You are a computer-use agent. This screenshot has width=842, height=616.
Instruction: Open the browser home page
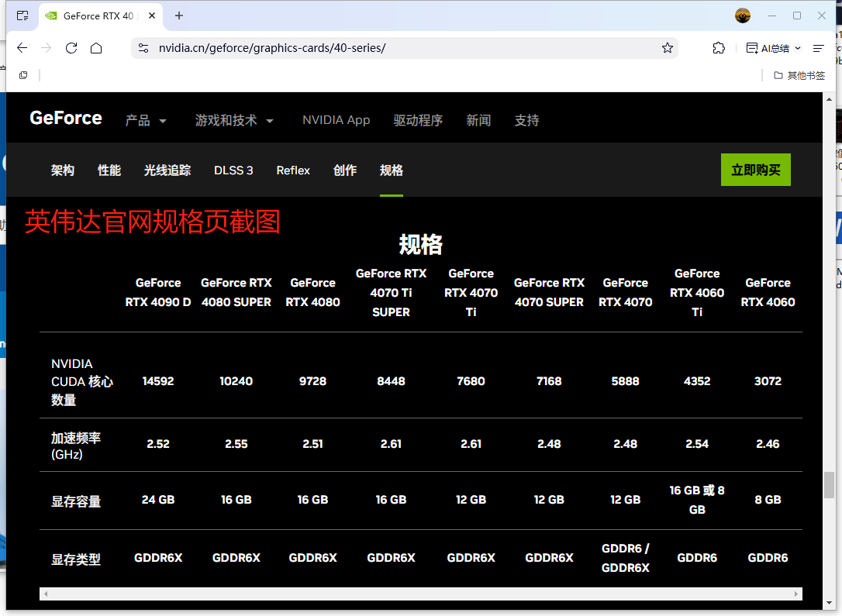tap(96, 48)
